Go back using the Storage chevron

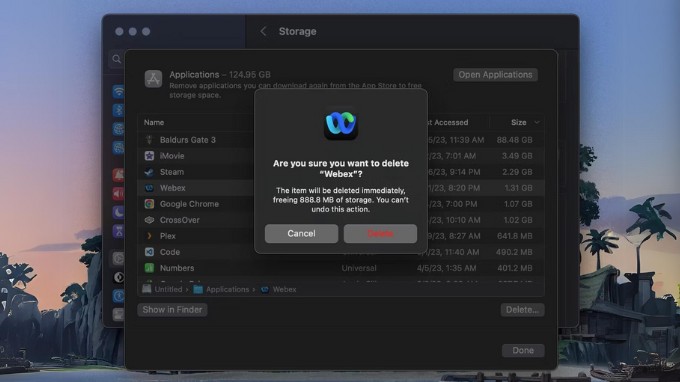(263, 31)
